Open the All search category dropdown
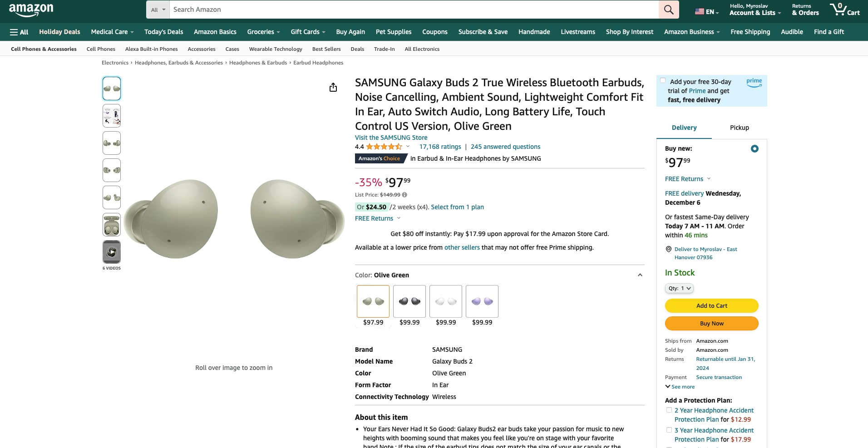Viewport: 868px width, 448px height. coord(158,10)
